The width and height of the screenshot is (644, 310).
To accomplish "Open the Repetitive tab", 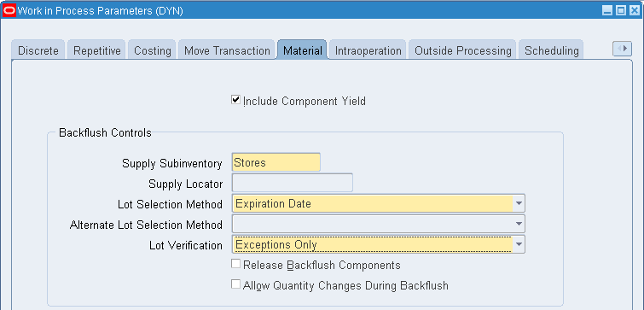I will coord(97,50).
